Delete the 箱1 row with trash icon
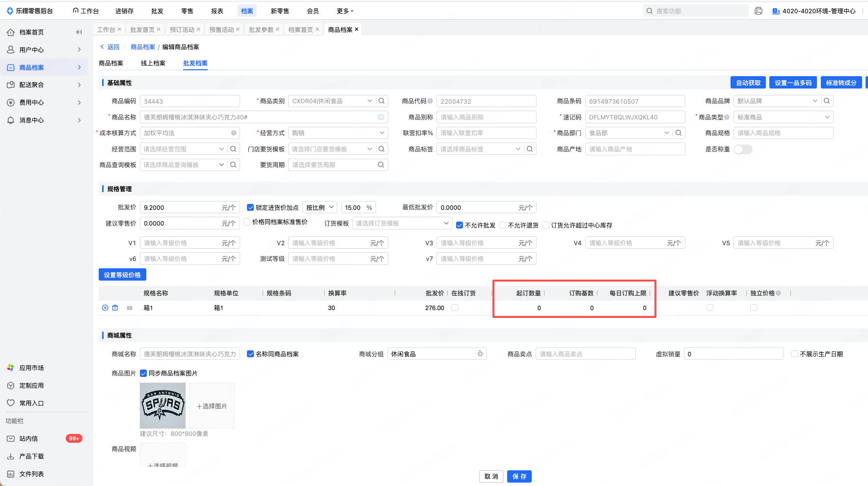Screen dimensions: 868x486 pyautogui.click(x=115, y=308)
